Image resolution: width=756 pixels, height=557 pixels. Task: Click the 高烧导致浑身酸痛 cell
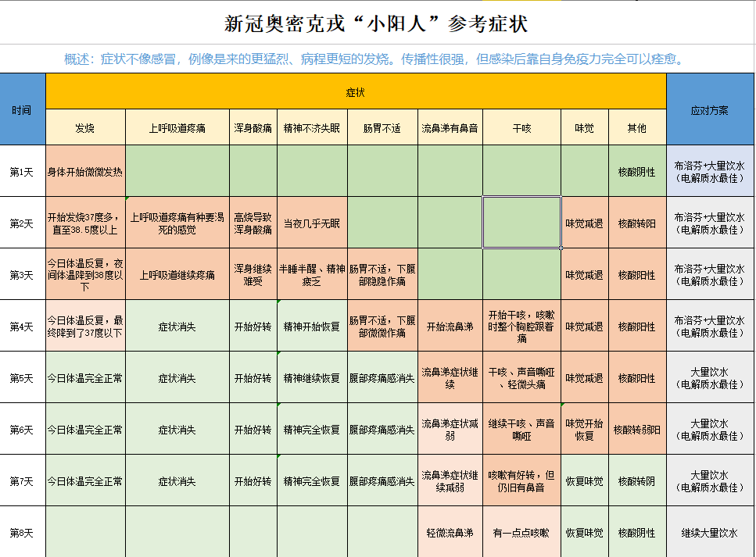click(x=253, y=223)
